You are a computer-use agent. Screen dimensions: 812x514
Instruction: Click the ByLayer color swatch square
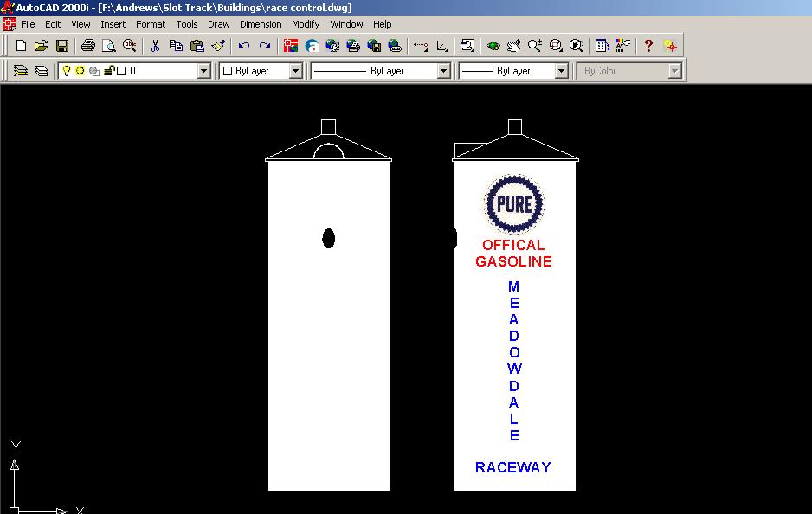[228, 71]
